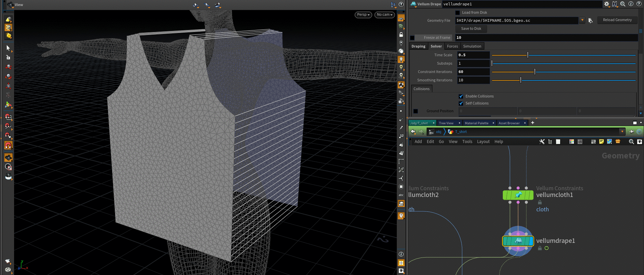Open the color palette grid icon

click(x=572, y=142)
